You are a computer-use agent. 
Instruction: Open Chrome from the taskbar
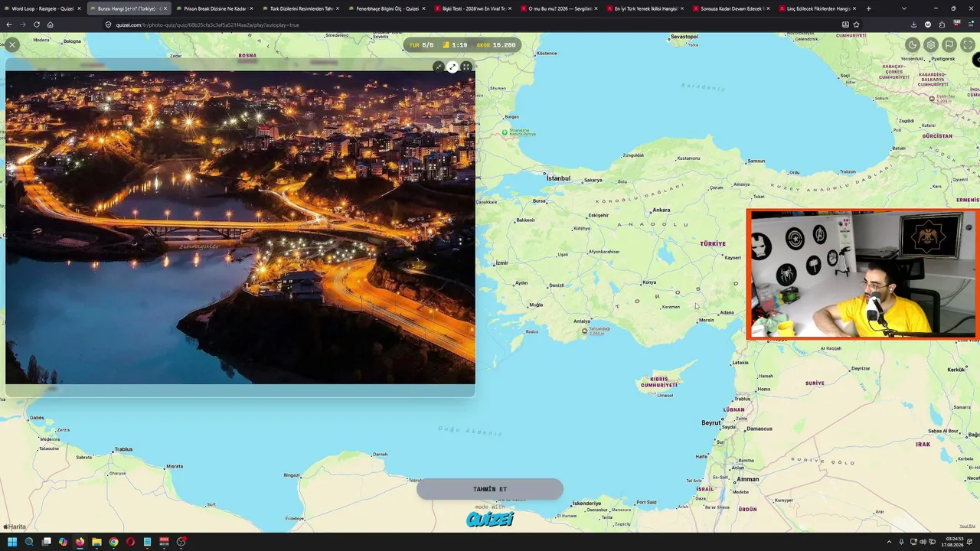click(x=113, y=542)
